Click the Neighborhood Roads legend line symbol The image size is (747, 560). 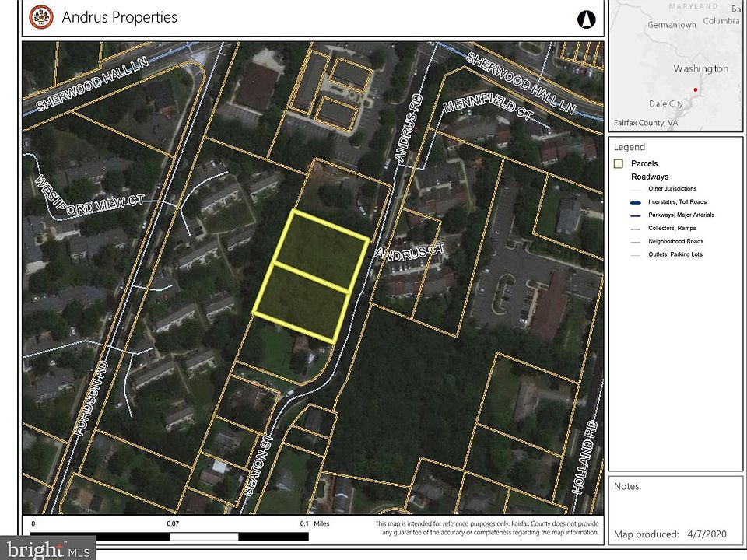point(621,241)
